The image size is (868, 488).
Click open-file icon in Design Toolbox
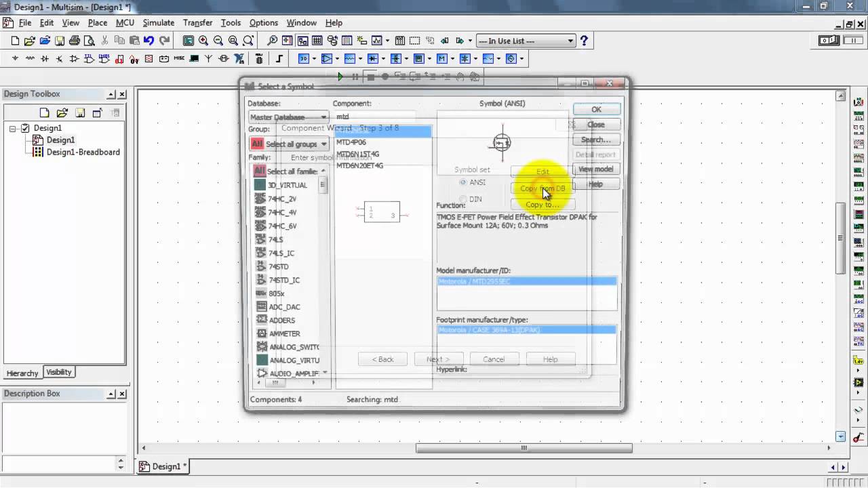click(x=62, y=113)
